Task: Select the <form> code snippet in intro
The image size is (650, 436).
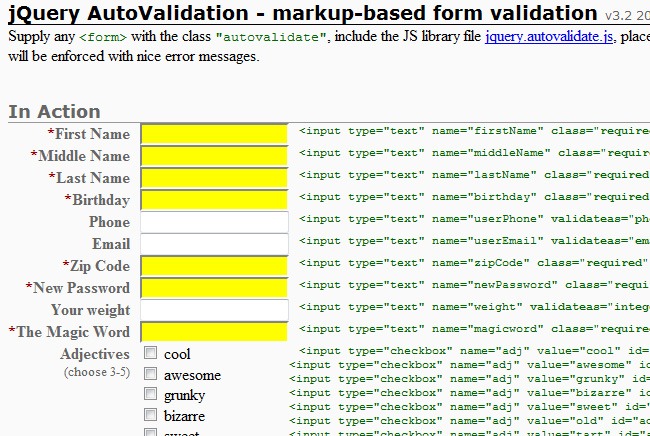Action: tap(103, 37)
